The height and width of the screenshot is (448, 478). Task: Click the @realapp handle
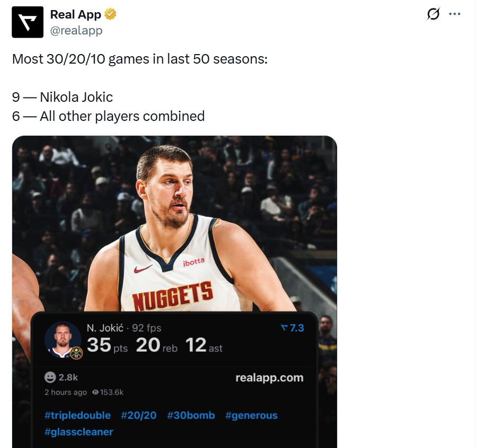76,30
